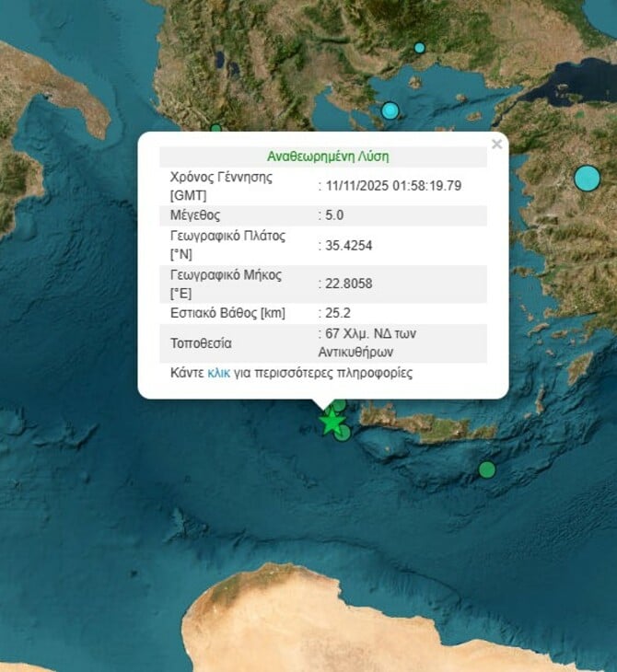Viewport: 617px width, 672px height.
Task: Click the latitude value '35.4254'
Action: 349,246
